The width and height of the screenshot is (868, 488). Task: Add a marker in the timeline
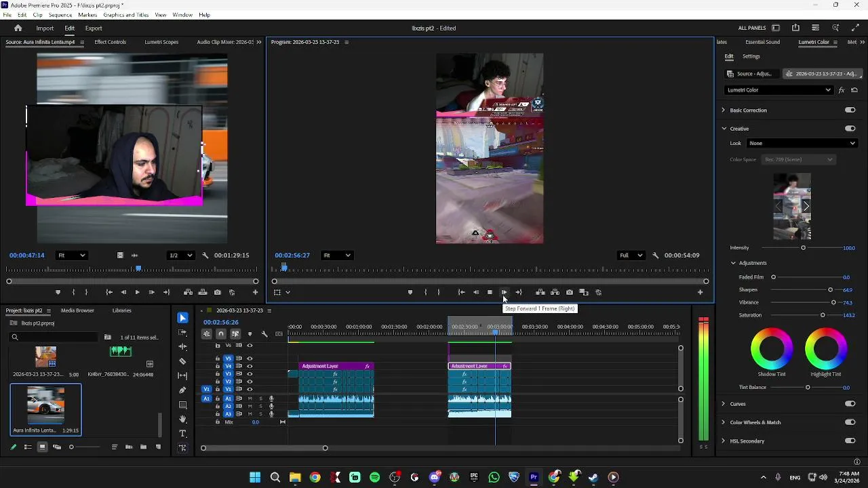tap(250, 333)
